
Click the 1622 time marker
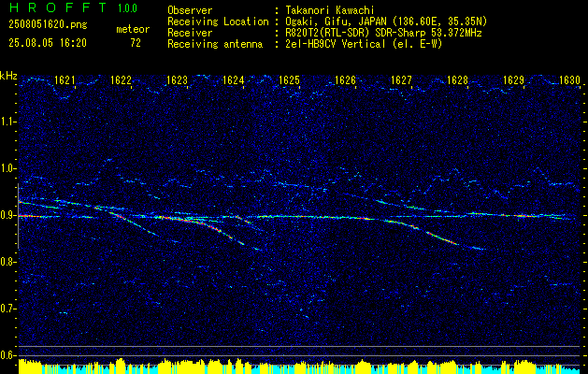coord(121,80)
